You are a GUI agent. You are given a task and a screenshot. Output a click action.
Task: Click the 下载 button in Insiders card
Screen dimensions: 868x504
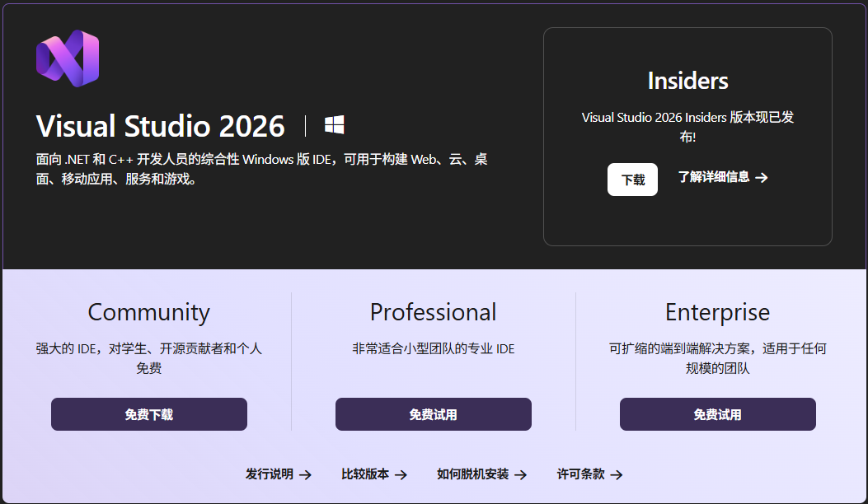(x=632, y=179)
